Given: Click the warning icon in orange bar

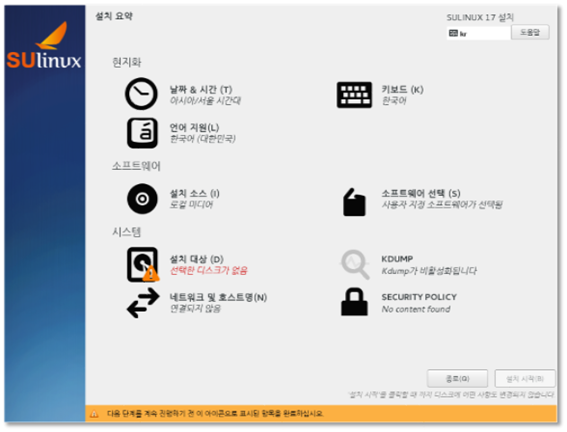Looking at the screenshot, I should pos(94,414).
